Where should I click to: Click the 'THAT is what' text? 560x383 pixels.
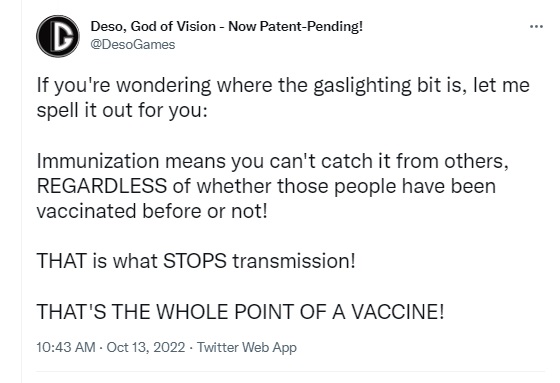click(x=97, y=261)
